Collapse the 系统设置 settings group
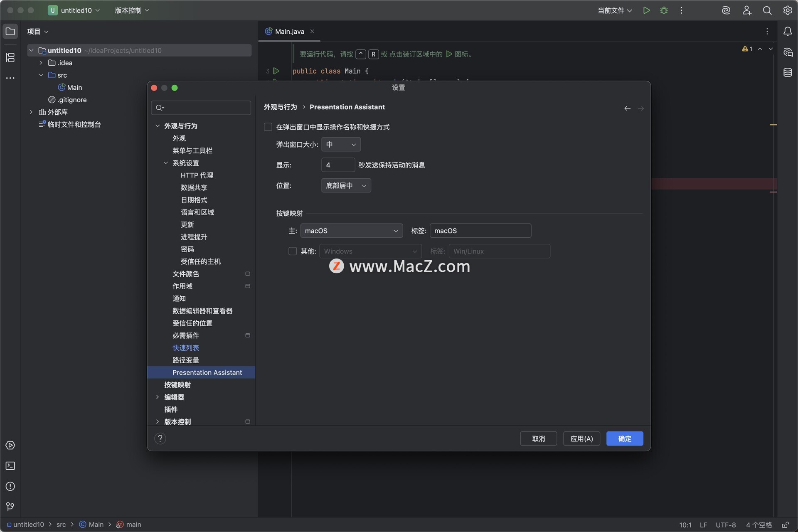The width and height of the screenshot is (798, 532). pyautogui.click(x=166, y=163)
